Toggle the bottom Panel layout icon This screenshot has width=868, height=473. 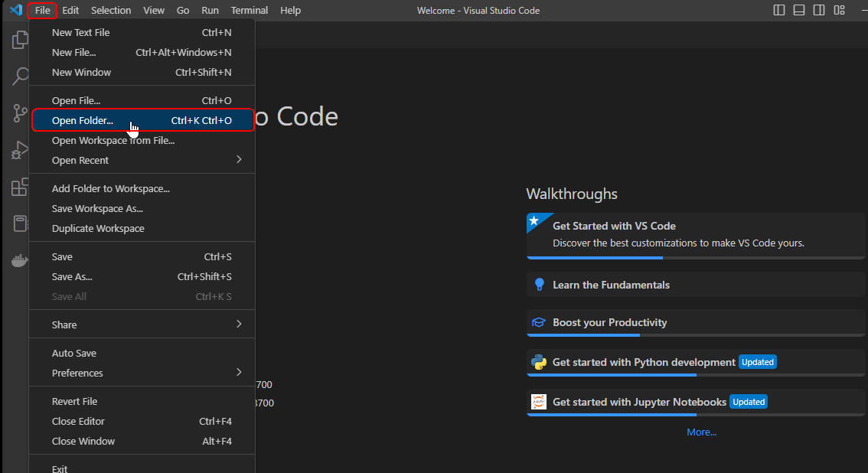(x=799, y=10)
